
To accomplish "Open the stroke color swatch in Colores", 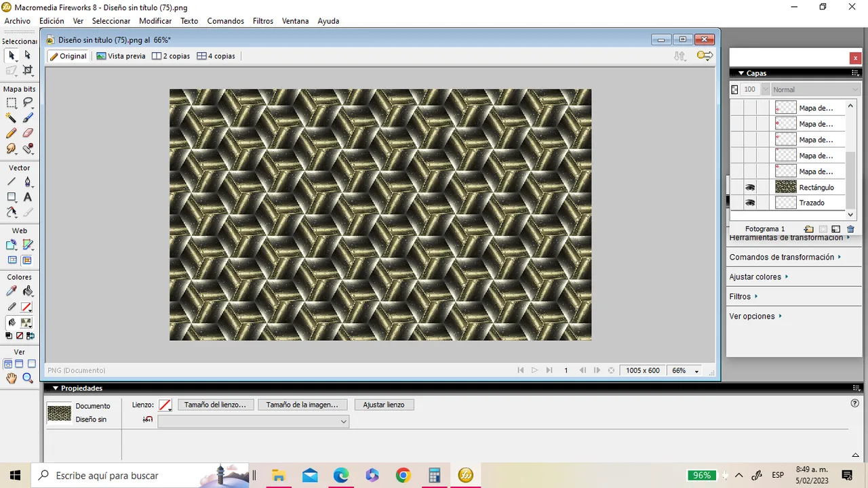I will 26,307.
